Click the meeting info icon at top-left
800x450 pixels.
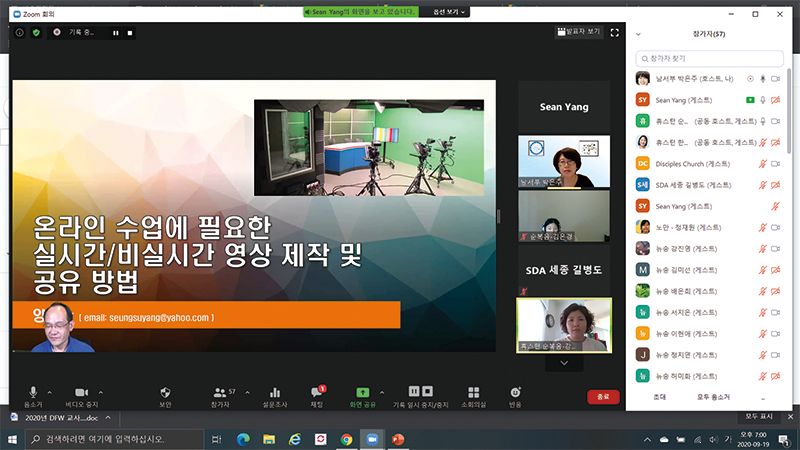click(19, 32)
